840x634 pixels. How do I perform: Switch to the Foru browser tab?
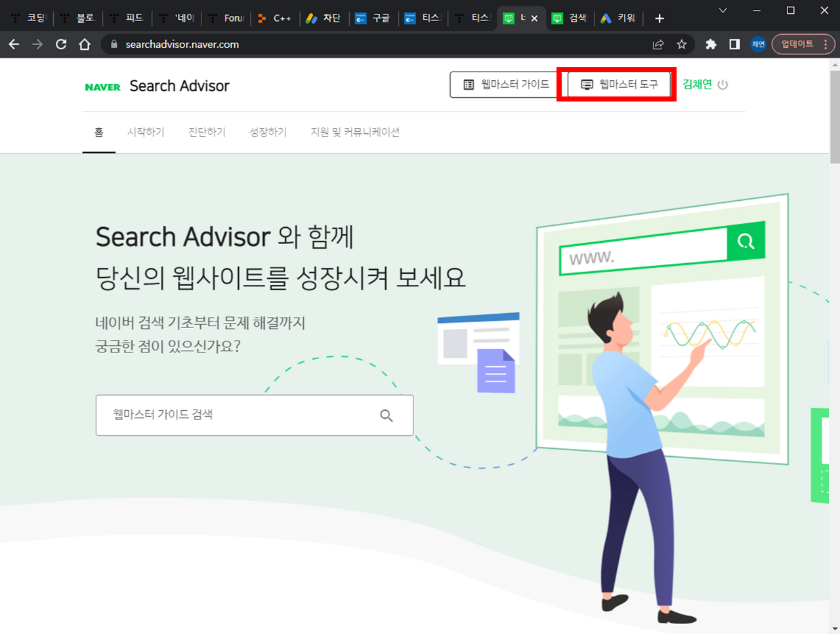pyautogui.click(x=226, y=18)
